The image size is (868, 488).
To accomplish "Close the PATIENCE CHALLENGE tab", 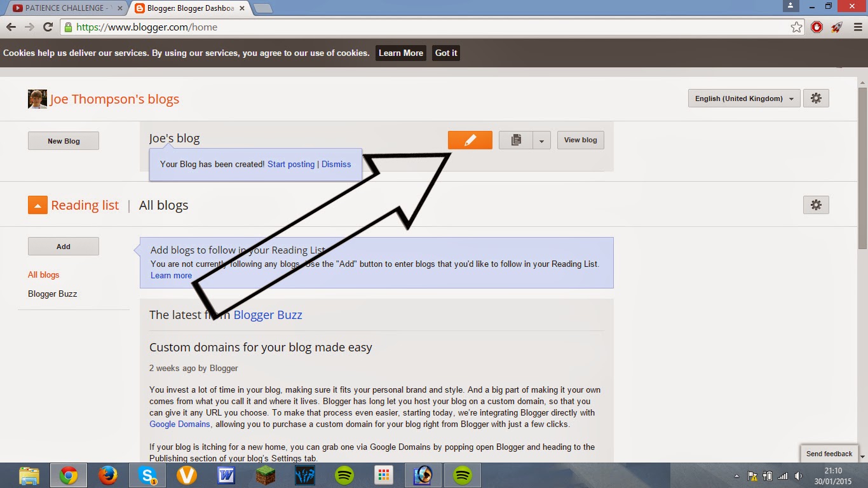I will [119, 8].
